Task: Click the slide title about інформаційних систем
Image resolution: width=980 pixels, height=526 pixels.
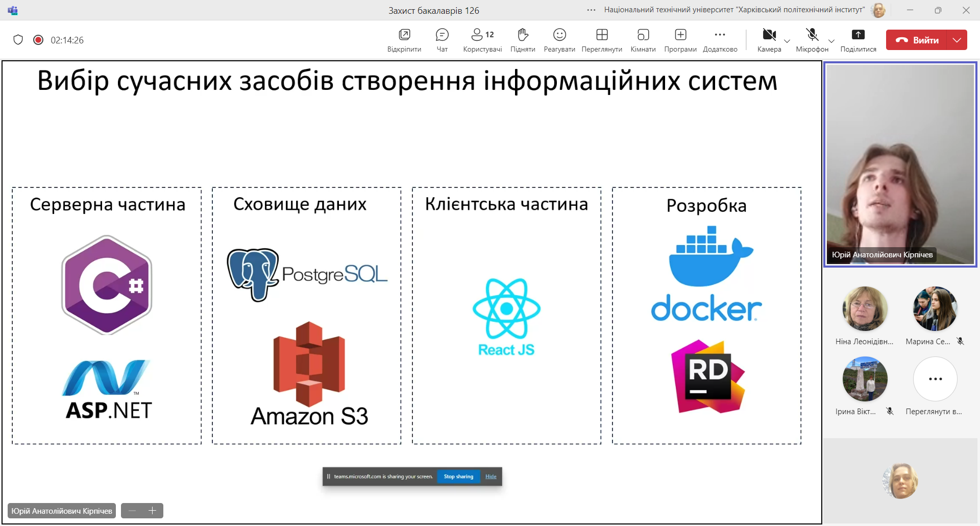Action: [407, 81]
